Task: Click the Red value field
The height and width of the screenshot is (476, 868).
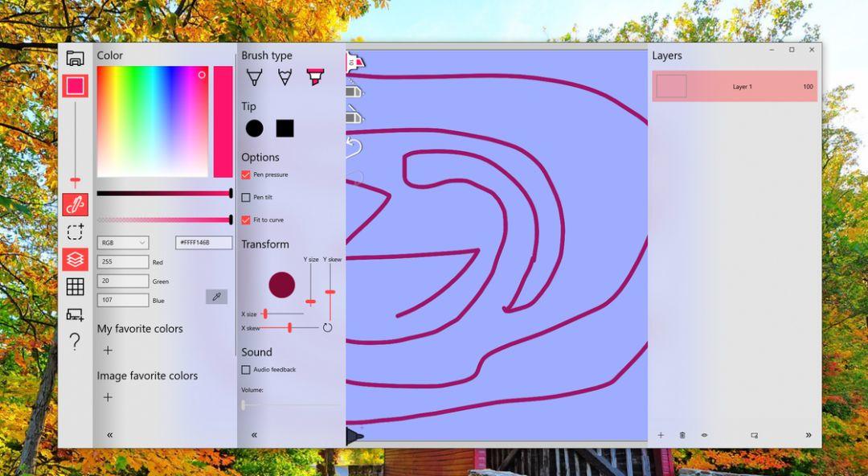Action: pos(123,262)
